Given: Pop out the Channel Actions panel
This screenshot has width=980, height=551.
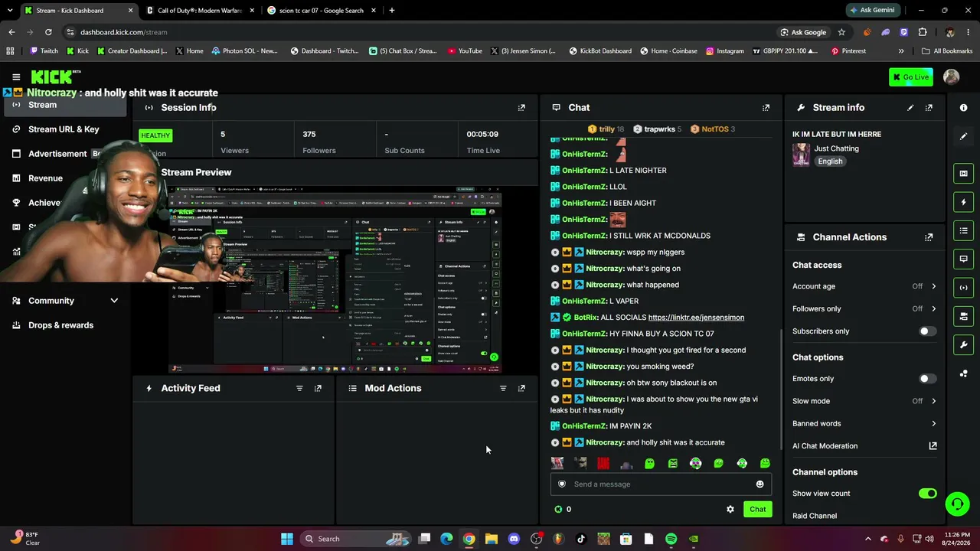Looking at the screenshot, I should click(929, 237).
